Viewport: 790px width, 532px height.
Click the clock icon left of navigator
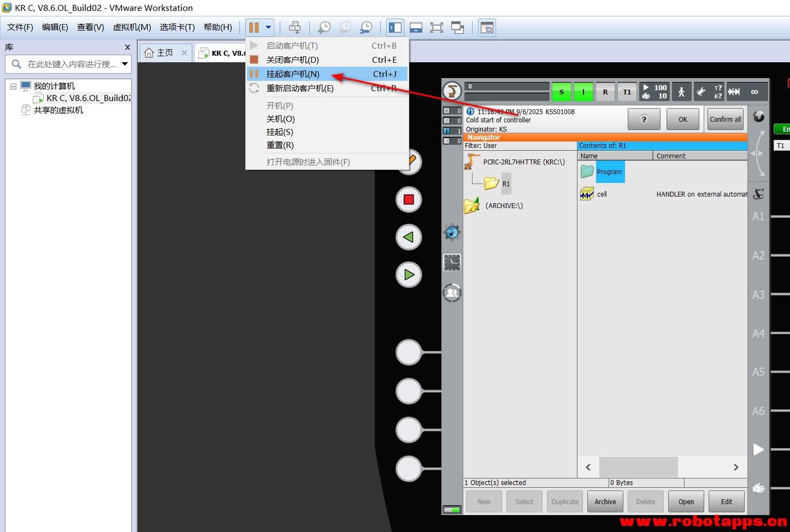pos(452,263)
